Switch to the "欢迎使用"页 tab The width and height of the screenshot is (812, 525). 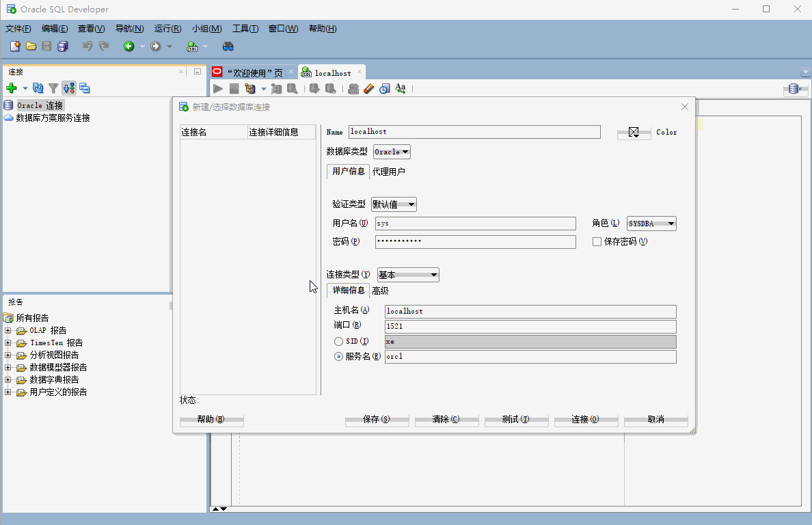[x=255, y=73]
